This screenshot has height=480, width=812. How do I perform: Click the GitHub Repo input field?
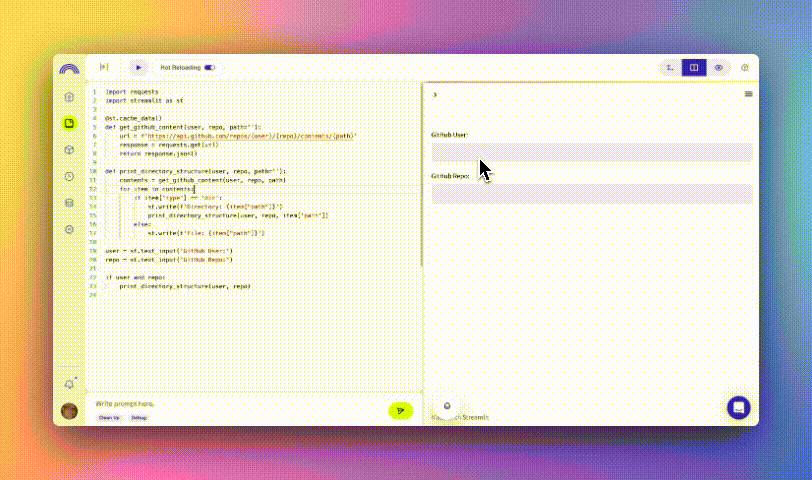click(x=592, y=194)
